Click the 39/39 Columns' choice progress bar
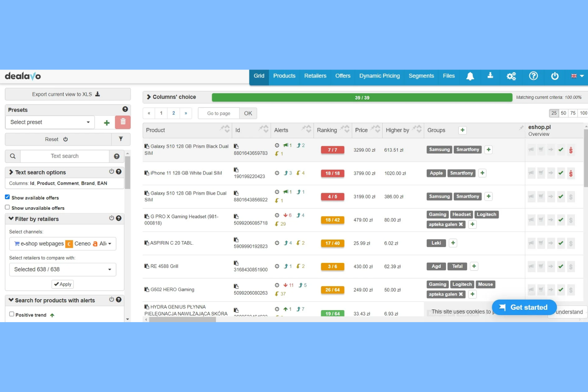 tap(362, 97)
